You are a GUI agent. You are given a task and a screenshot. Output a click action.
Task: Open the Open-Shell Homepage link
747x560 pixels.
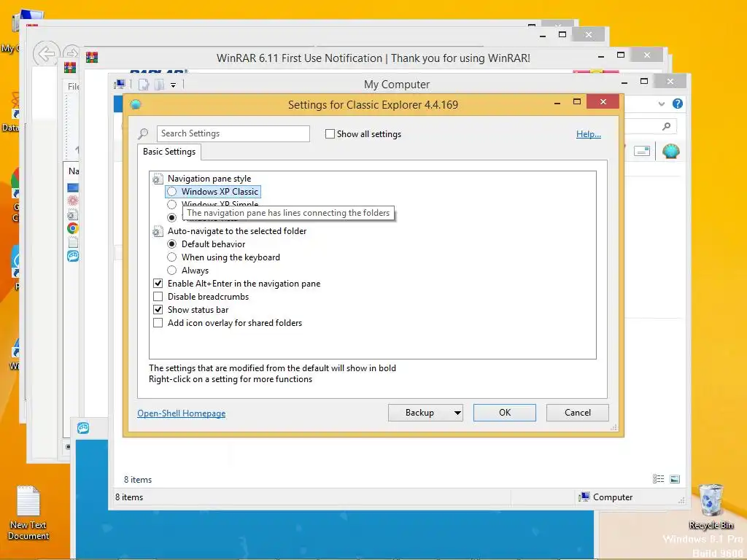pyautogui.click(x=182, y=413)
